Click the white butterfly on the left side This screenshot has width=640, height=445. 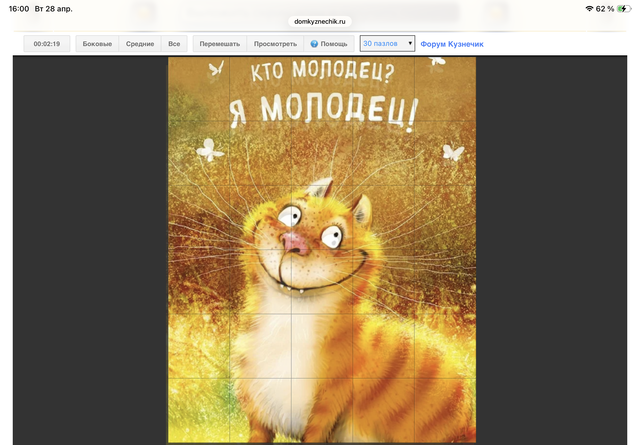[x=210, y=149]
